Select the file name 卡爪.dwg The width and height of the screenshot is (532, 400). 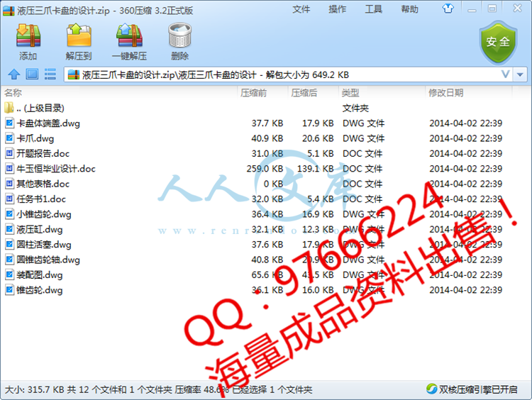point(35,138)
